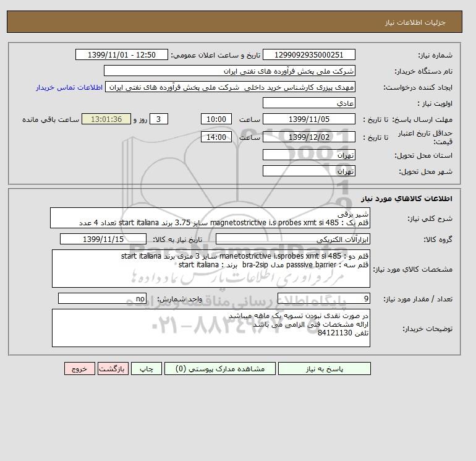
Task: Click quantity field showing 9
Action: (x=324, y=298)
